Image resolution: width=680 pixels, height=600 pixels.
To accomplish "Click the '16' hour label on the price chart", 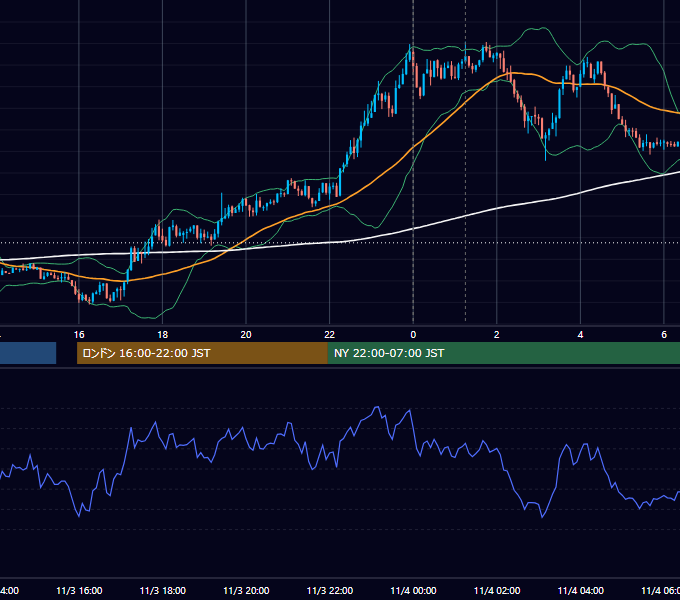I will (79, 335).
